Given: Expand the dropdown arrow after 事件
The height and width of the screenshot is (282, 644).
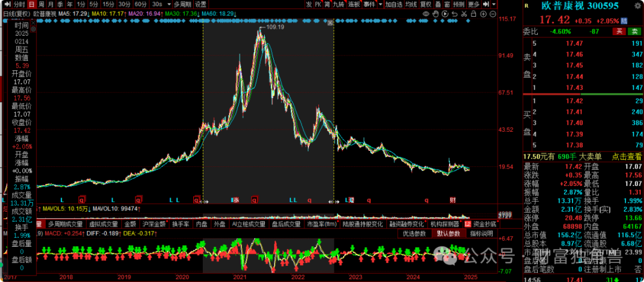Looking at the screenshot, I should 379,4.
